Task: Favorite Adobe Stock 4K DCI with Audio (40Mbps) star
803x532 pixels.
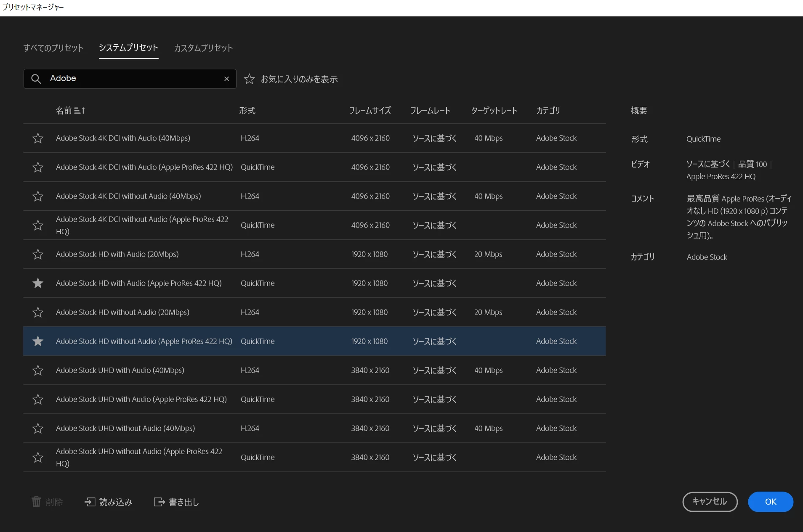Action: coord(38,138)
